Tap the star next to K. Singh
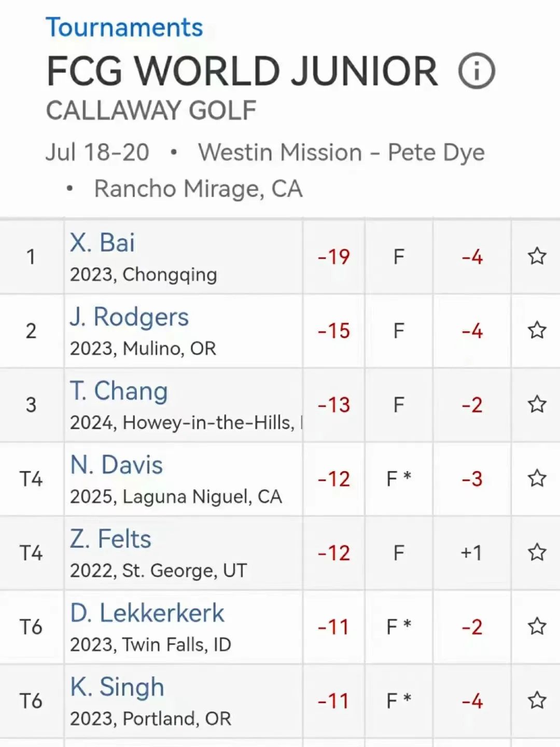Viewport: 560px width, 747px height. pyautogui.click(x=537, y=701)
